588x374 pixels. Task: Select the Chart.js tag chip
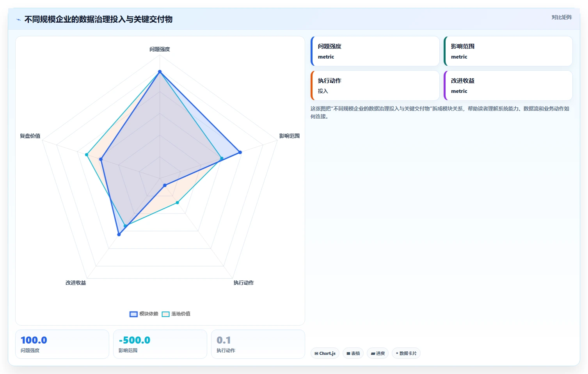point(325,353)
